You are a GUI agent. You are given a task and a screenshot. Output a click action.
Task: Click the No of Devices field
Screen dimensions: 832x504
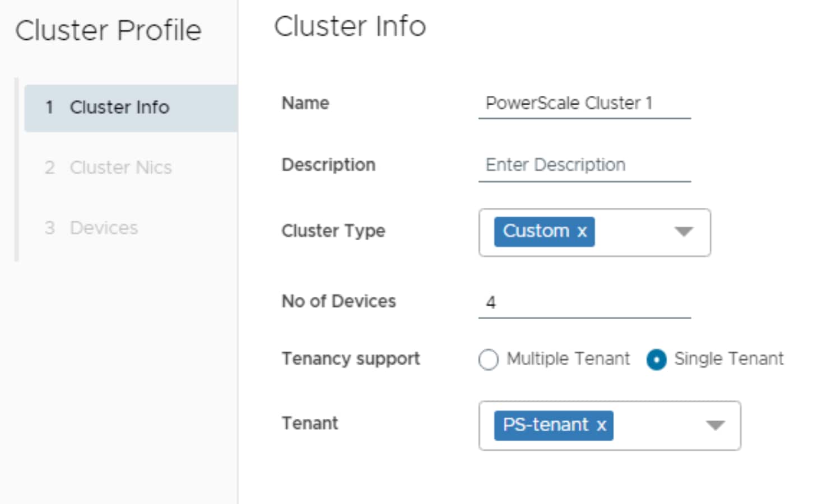(x=584, y=303)
